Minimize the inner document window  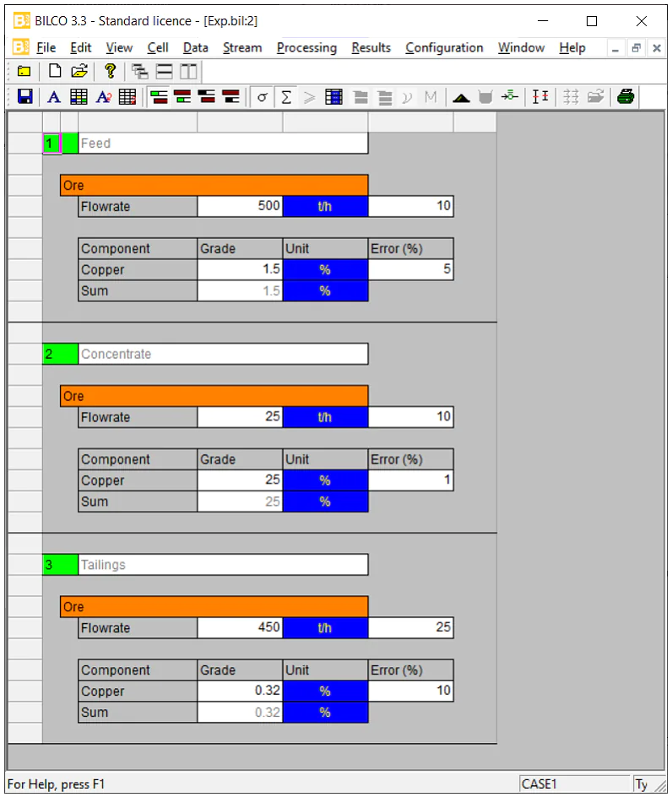(x=615, y=48)
